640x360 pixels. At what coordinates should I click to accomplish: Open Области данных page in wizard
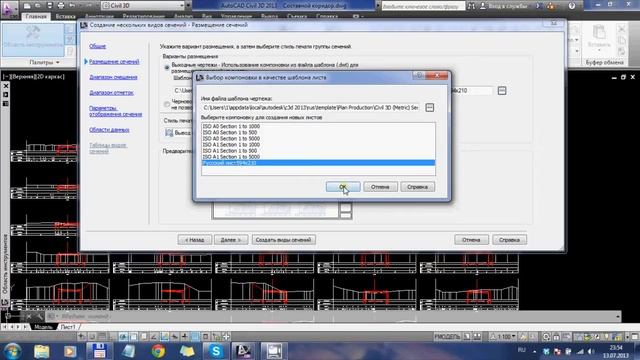click(x=109, y=130)
